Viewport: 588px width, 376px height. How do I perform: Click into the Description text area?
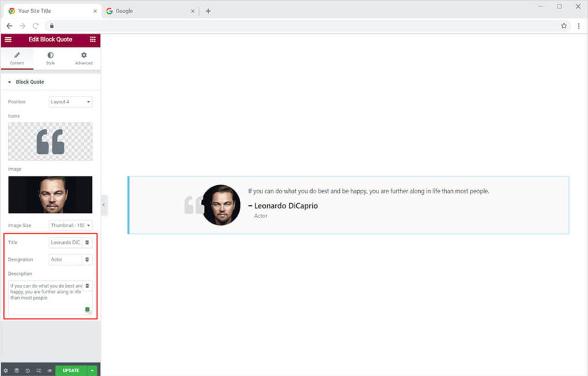coord(46,301)
